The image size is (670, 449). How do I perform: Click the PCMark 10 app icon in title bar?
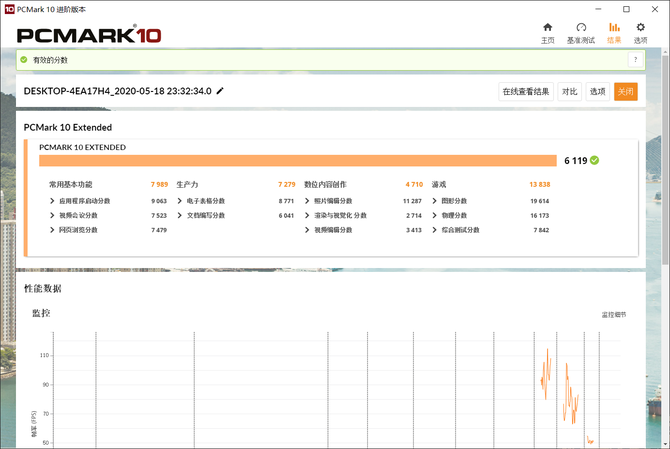coord(9,9)
